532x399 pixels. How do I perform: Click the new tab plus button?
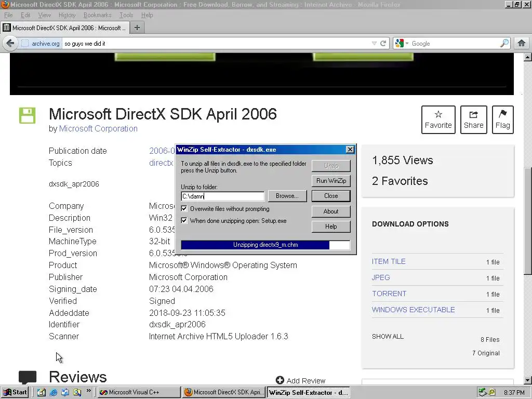(137, 28)
